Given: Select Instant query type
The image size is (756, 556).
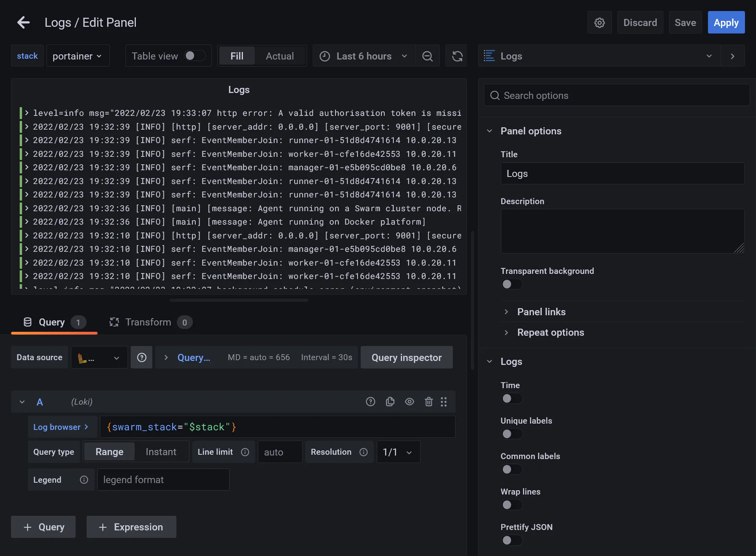Looking at the screenshot, I should [161, 452].
